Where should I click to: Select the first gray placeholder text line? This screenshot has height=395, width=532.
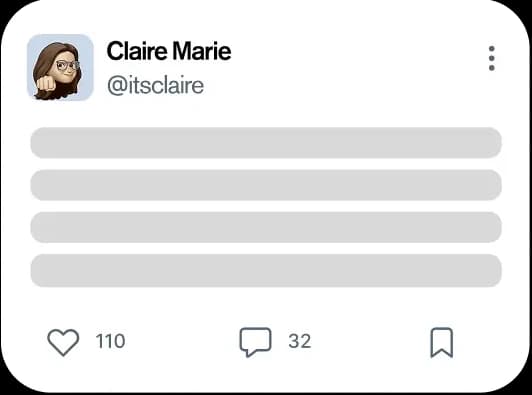click(266, 143)
